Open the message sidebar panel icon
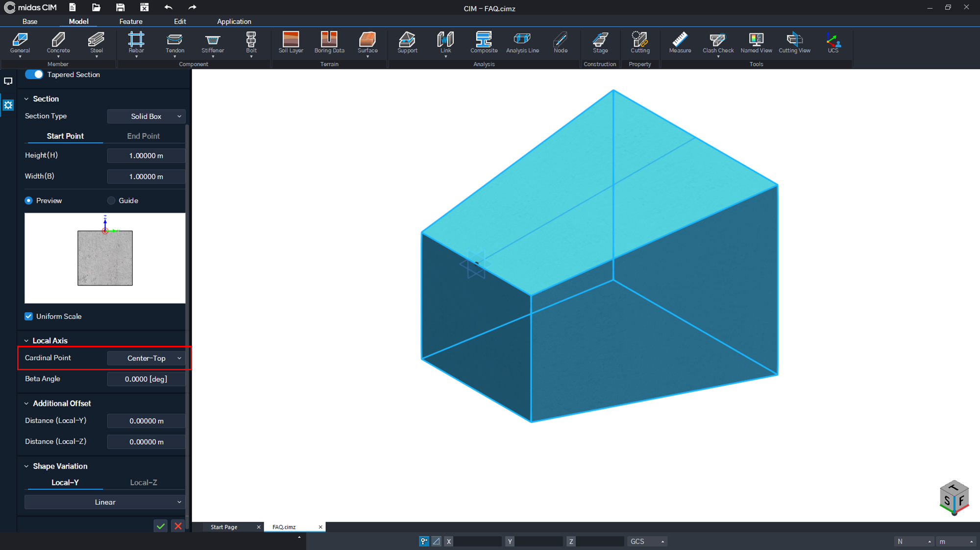Viewport: 980px width, 550px height. (x=8, y=81)
